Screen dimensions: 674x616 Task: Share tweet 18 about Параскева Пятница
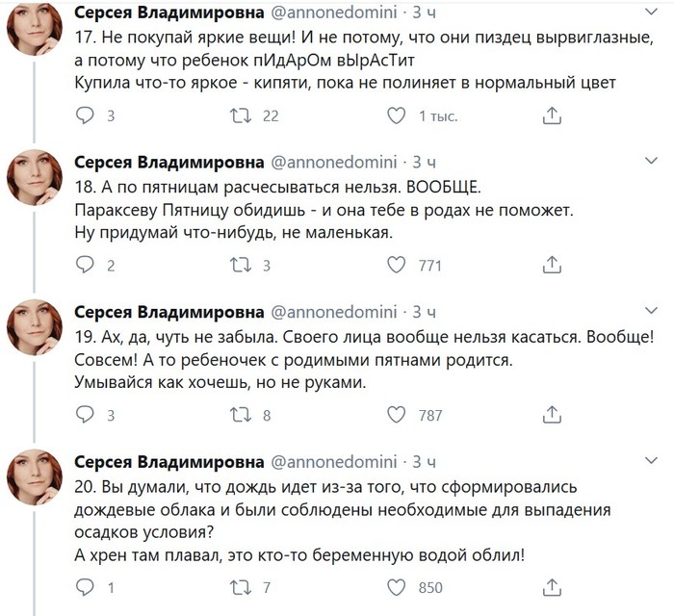pyautogui.click(x=552, y=266)
